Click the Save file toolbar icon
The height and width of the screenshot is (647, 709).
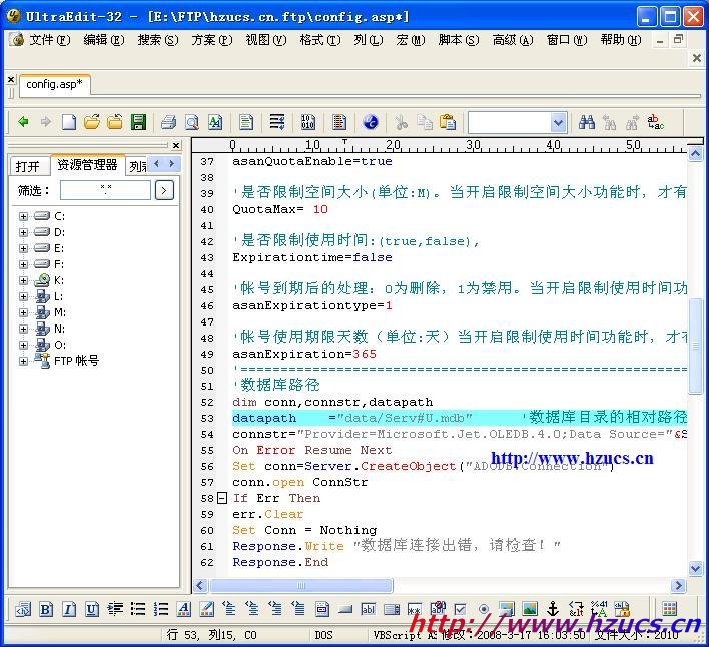pos(138,122)
